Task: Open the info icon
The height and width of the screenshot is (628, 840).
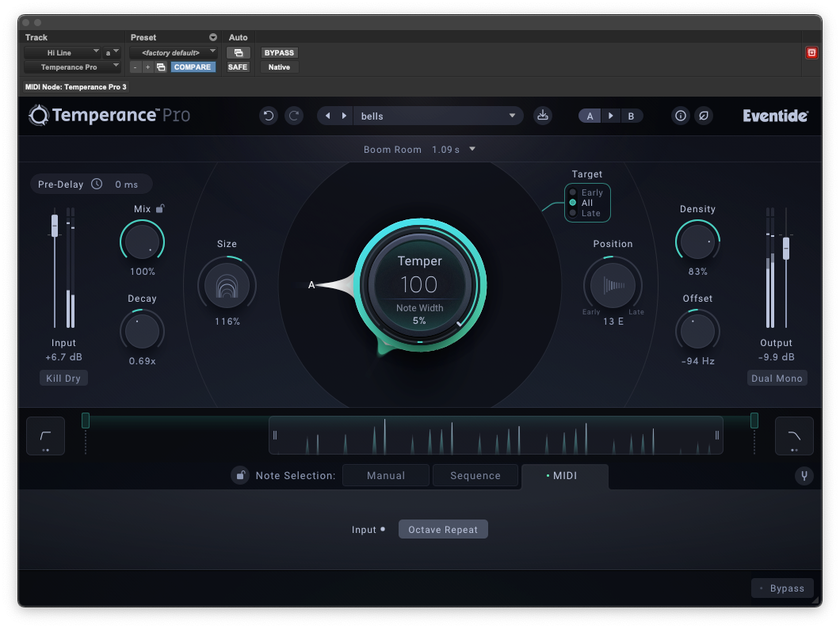Action: pos(680,116)
